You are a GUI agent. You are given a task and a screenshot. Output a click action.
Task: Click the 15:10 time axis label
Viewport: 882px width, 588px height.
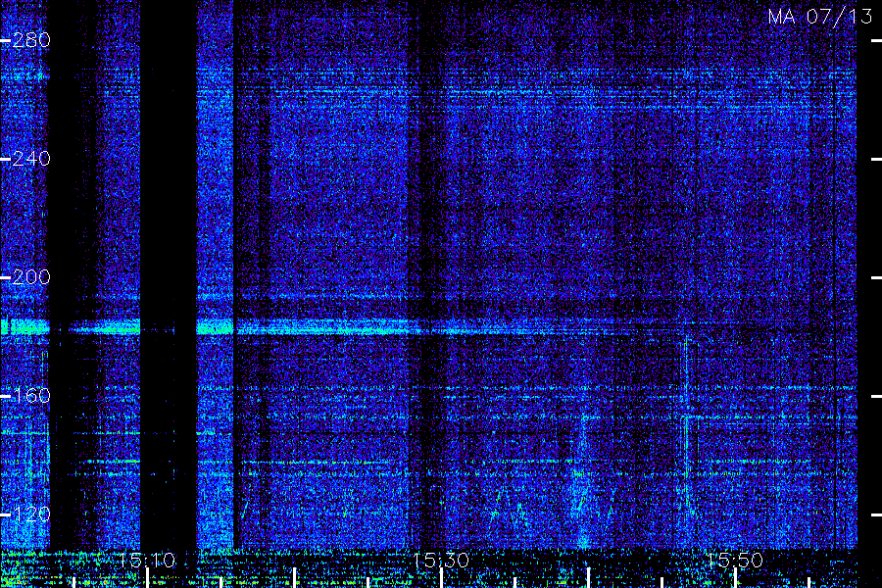point(147,561)
